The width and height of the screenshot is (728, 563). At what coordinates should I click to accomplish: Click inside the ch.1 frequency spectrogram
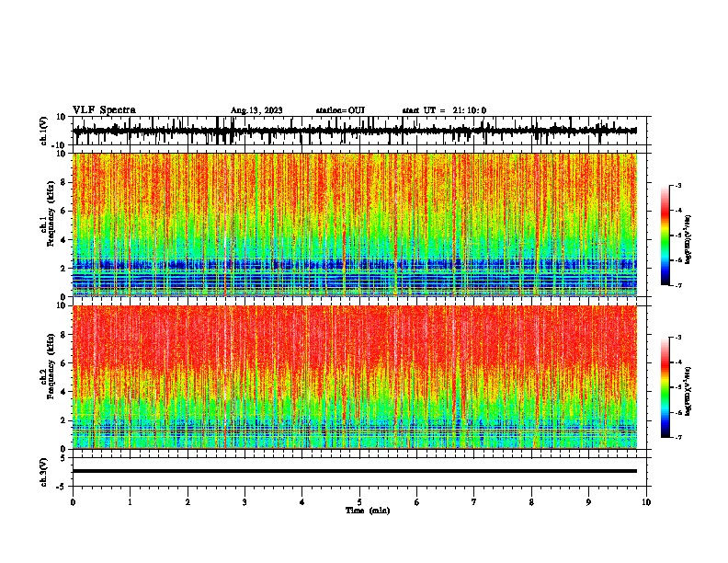pos(355,224)
